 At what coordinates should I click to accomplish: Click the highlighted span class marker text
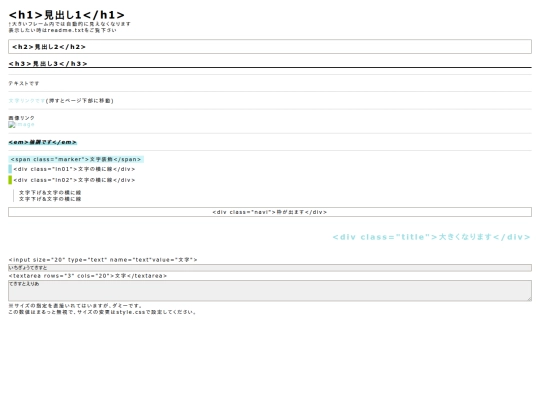click(x=76, y=159)
